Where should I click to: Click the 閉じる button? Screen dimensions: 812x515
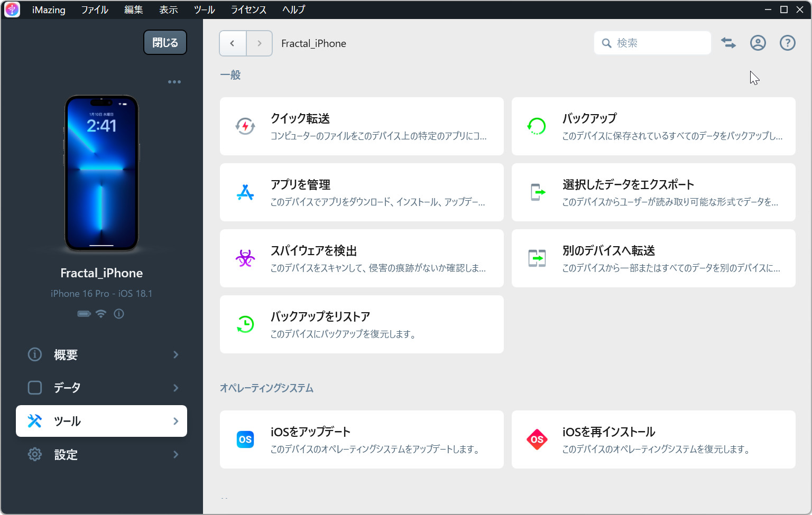[x=165, y=42]
